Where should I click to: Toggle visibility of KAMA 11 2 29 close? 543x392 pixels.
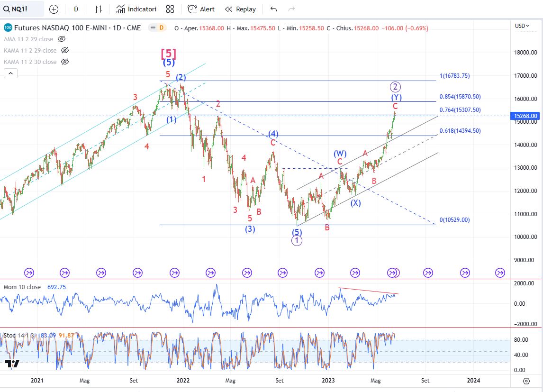point(65,51)
